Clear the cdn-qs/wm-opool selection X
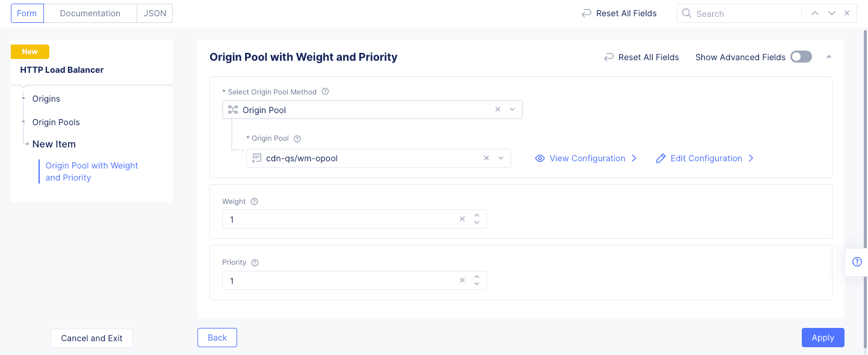Viewport: 868px width, 355px height. pyautogui.click(x=486, y=158)
